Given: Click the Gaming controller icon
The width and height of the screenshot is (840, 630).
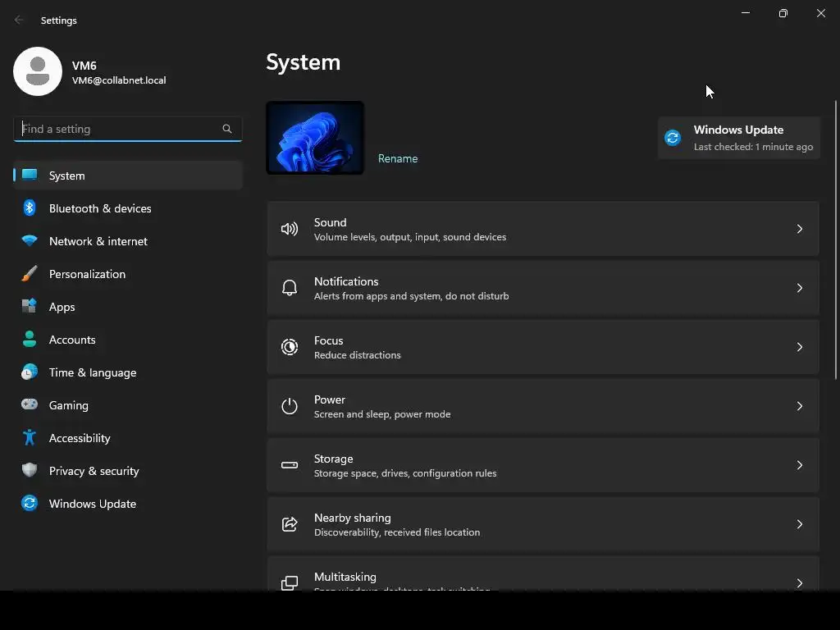Looking at the screenshot, I should (x=30, y=405).
